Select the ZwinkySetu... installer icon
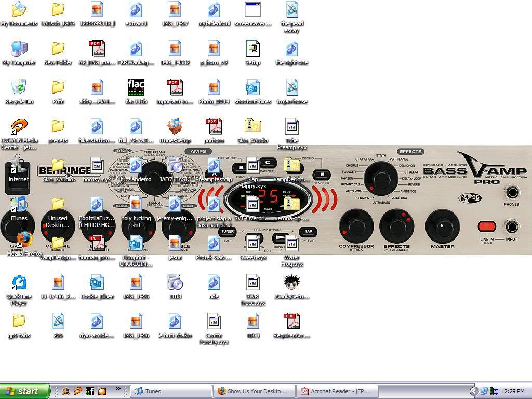 (x=292, y=283)
